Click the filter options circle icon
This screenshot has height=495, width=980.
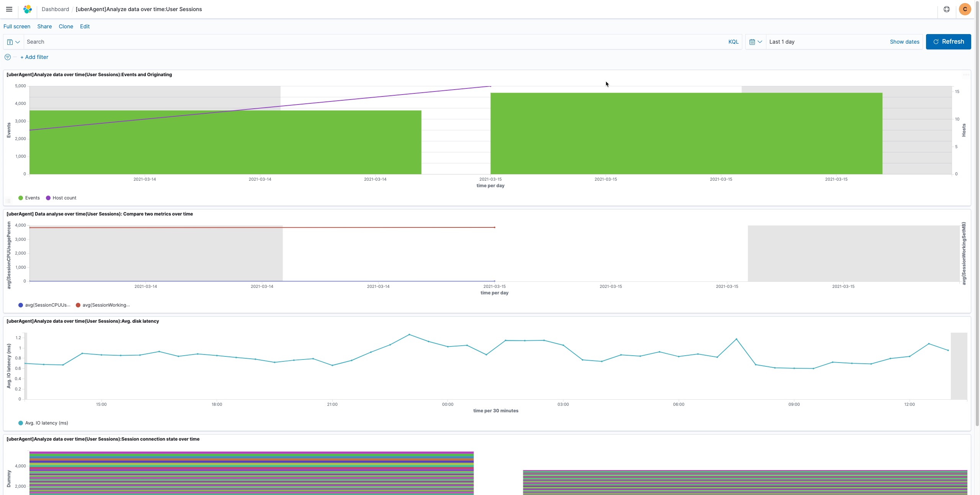(x=8, y=57)
